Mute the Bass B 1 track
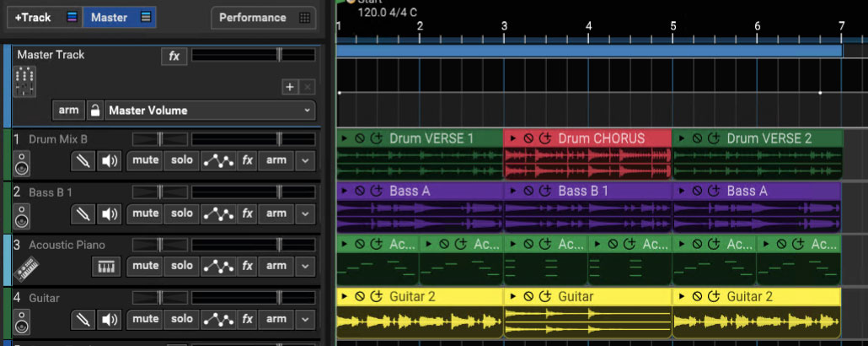 (x=146, y=214)
